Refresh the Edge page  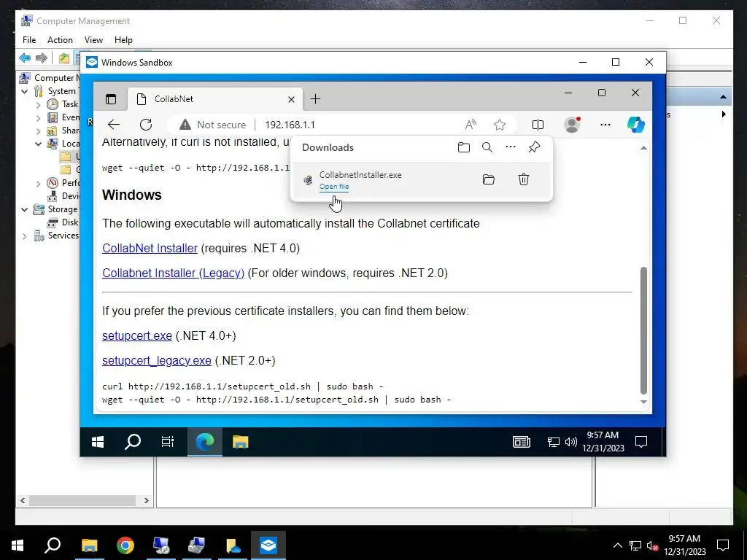click(146, 125)
